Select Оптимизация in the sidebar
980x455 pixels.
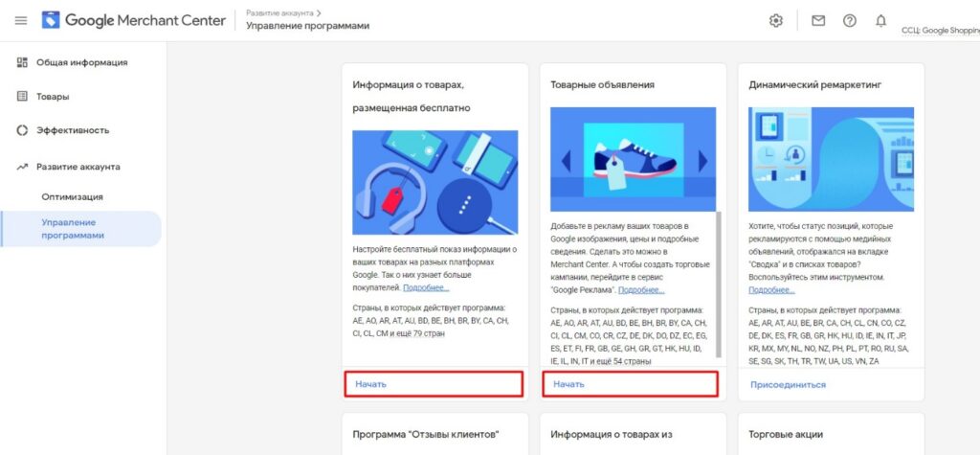tap(73, 197)
